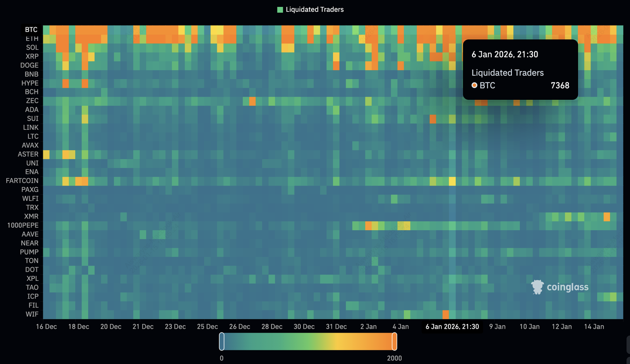630x364 pixels.
Task: Select the 1000PEPE row label
Action: (x=23, y=225)
